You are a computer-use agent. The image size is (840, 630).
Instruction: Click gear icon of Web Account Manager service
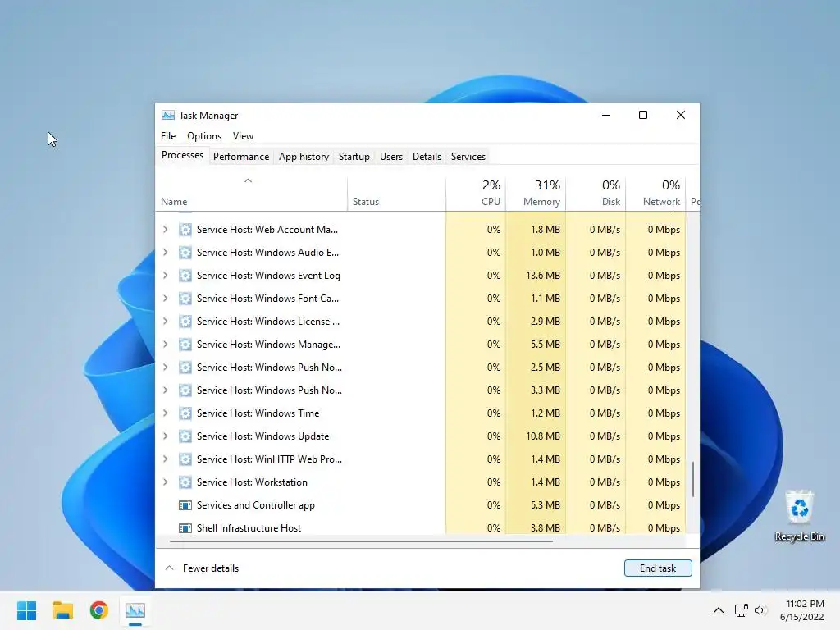pyautogui.click(x=185, y=230)
